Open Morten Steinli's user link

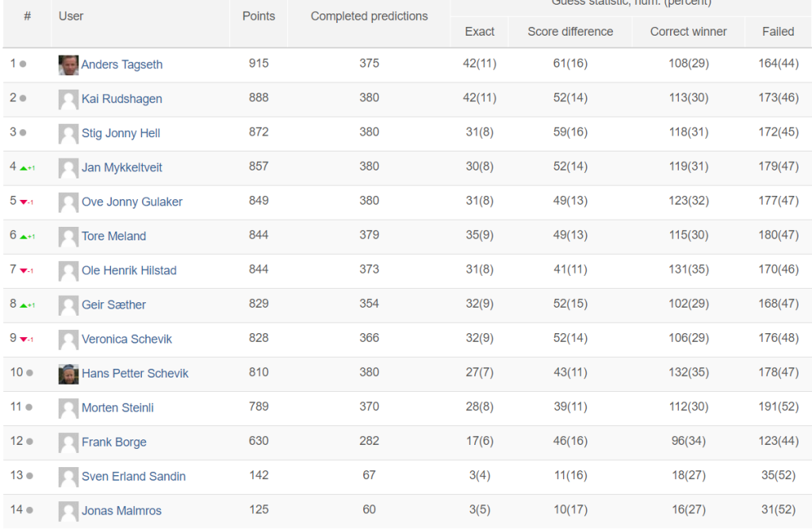[x=117, y=408]
